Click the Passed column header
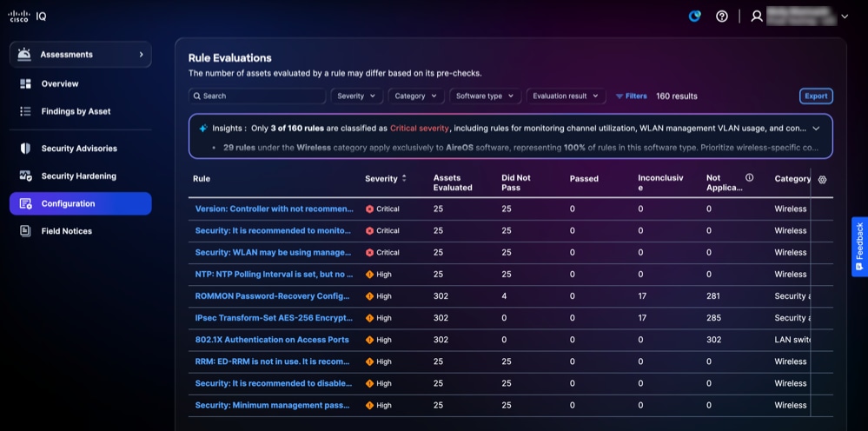 click(x=584, y=179)
